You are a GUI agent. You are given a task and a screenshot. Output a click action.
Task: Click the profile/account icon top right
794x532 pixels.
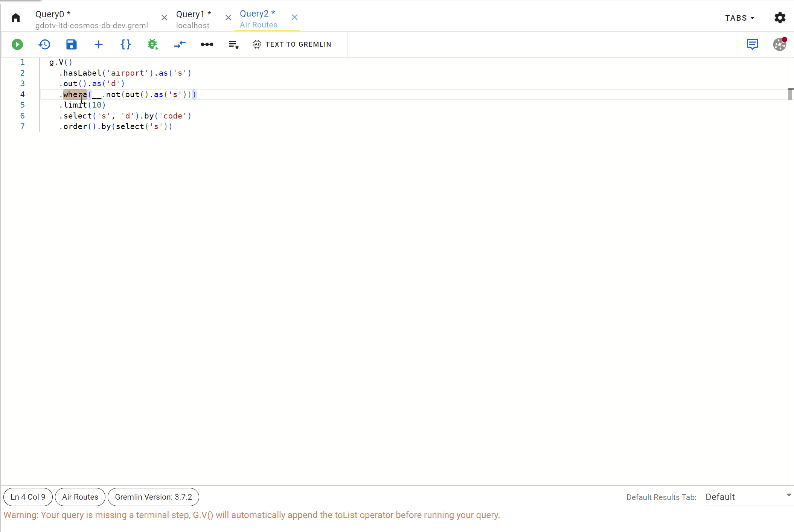[x=779, y=44]
